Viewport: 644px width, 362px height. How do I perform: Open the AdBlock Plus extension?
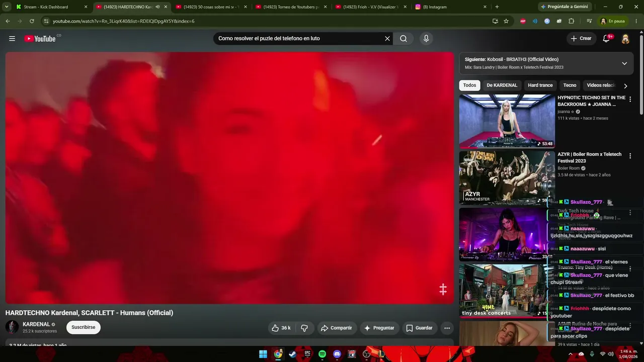[523, 21]
